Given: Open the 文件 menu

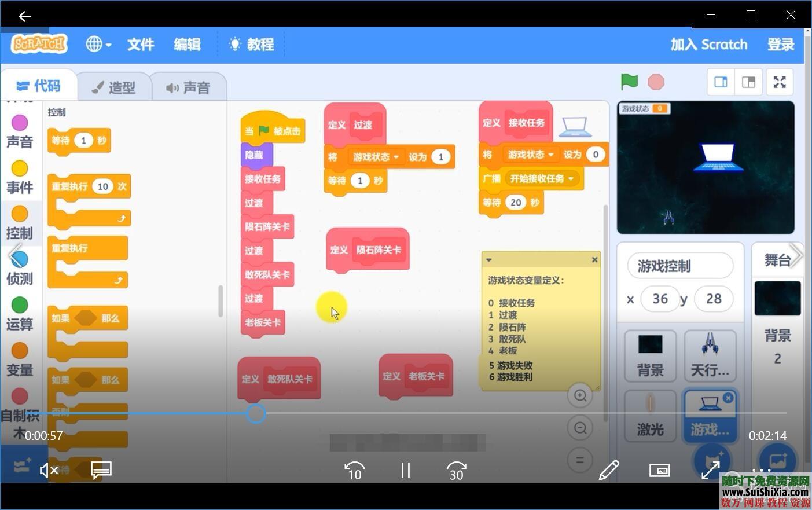Looking at the screenshot, I should [x=140, y=45].
